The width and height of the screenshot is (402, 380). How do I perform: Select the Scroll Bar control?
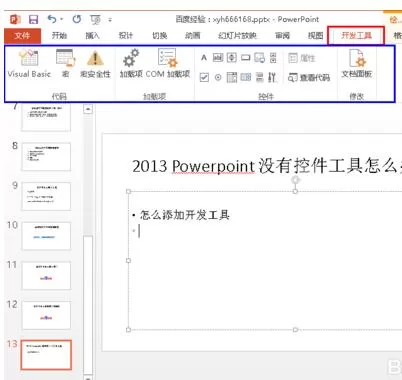click(x=273, y=58)
